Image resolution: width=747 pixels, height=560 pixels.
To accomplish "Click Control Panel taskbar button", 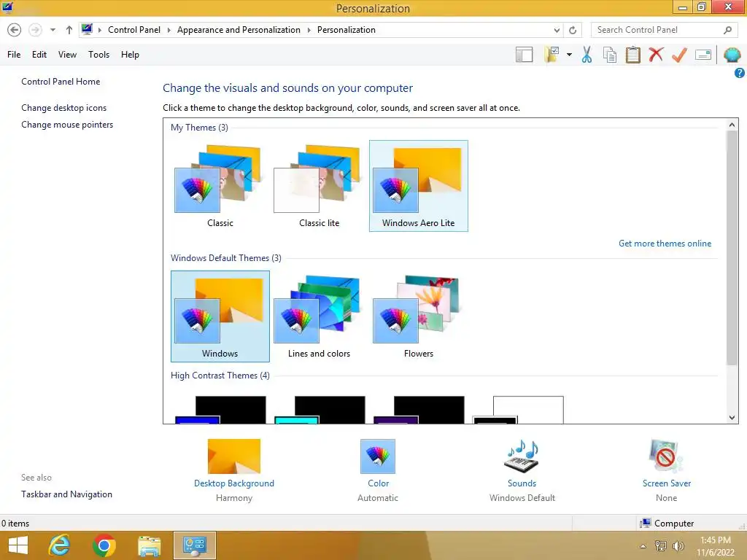I will pyautogui.click(x=194, y=545).
